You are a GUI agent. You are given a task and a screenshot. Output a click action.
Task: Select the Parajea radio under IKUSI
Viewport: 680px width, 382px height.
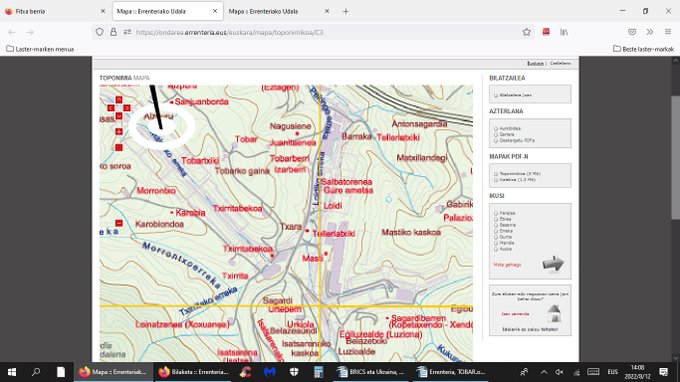[x=496, y=213]
